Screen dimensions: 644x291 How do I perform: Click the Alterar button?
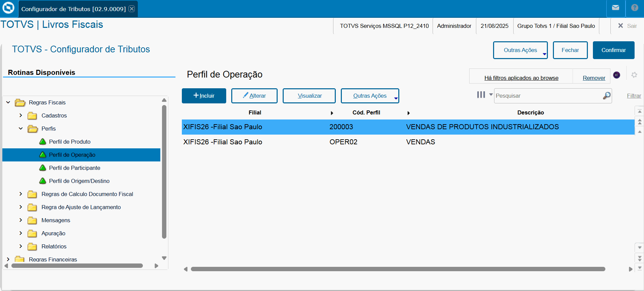click(254, 96)
